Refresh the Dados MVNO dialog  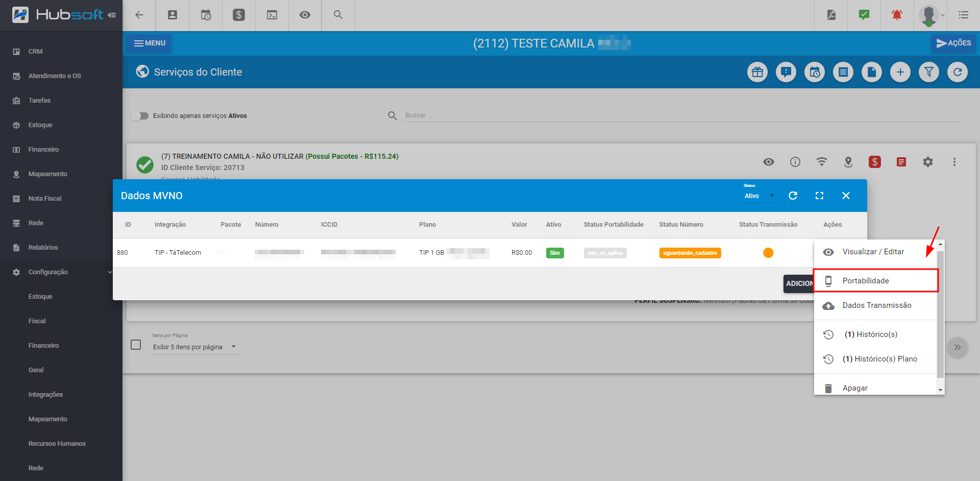[x=793, y=196]
